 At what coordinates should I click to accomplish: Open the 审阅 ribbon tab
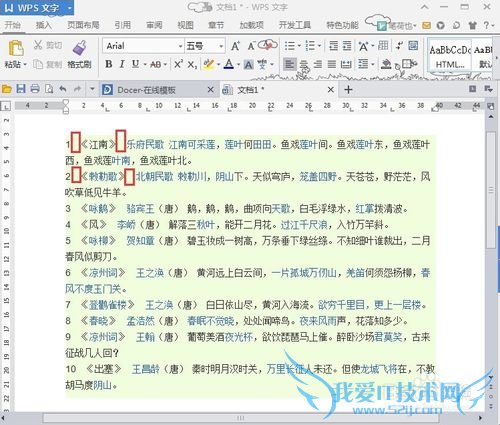pyautogui.click(x=154, y=25)
